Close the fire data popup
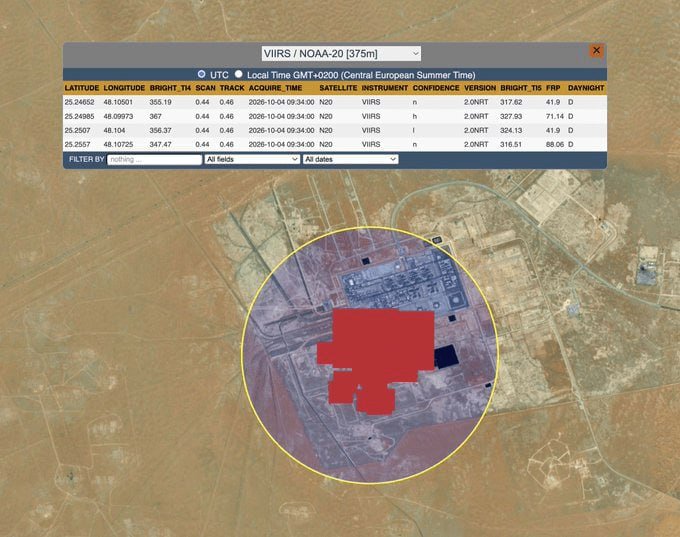The width and height of the screenshot is (680, 537). (596, 50)
